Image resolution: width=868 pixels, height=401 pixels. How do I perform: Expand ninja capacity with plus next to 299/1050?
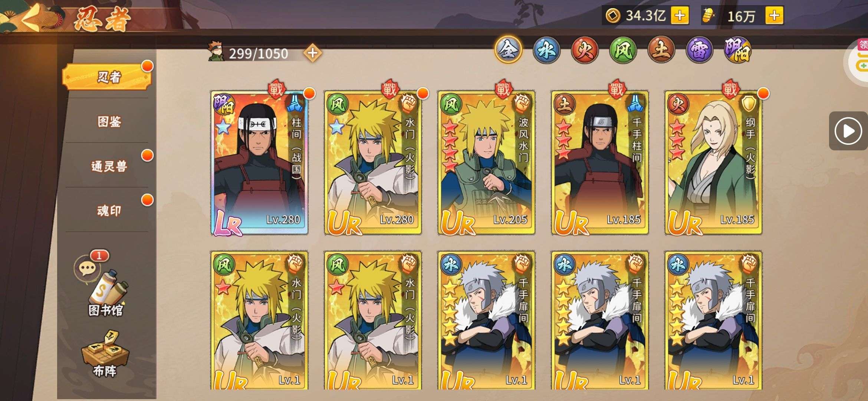click(312, 53)
